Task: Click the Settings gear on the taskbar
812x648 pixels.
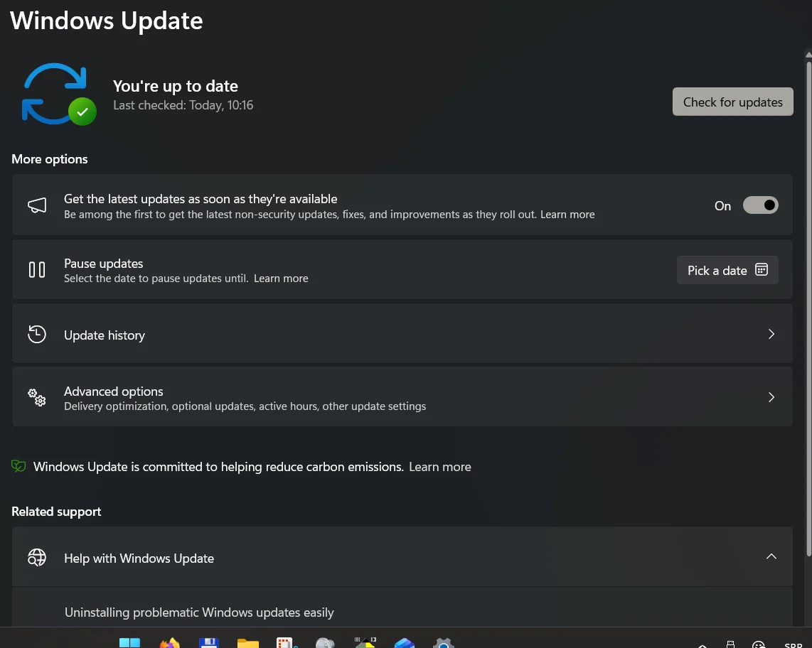Action: click(443, 643)
